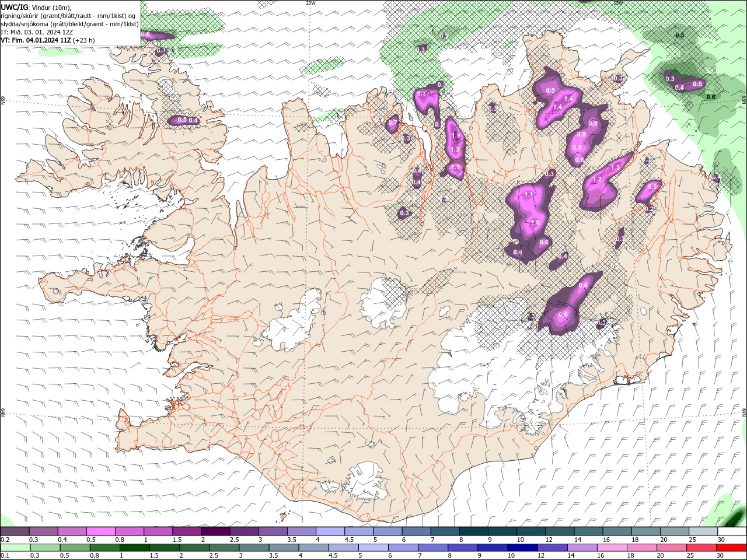747x560 pixels.
Task: Choose the 0.3 swatch in upper legend row
Action: 43,531
